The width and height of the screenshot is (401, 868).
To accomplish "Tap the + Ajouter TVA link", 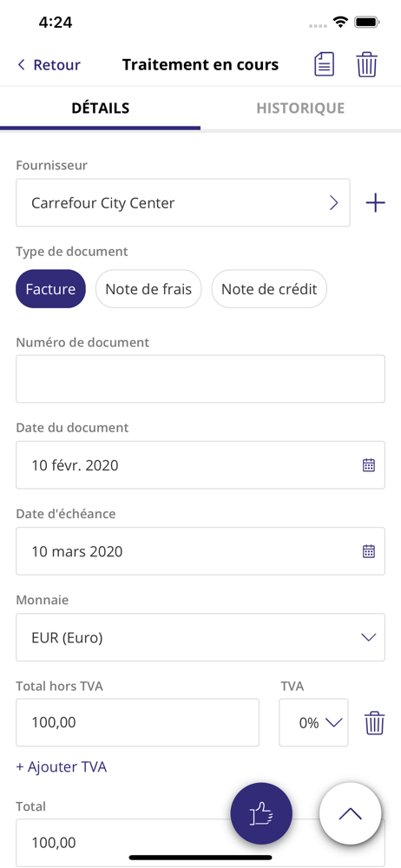I will tap(62, 766).
